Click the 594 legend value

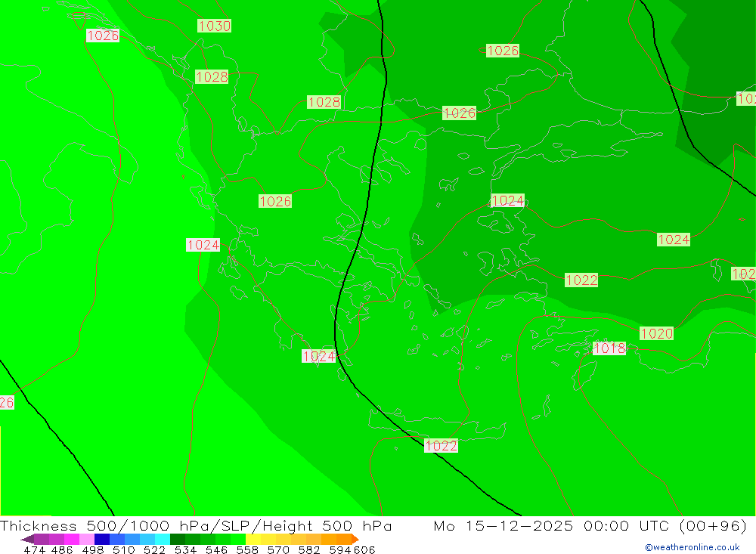340,550
